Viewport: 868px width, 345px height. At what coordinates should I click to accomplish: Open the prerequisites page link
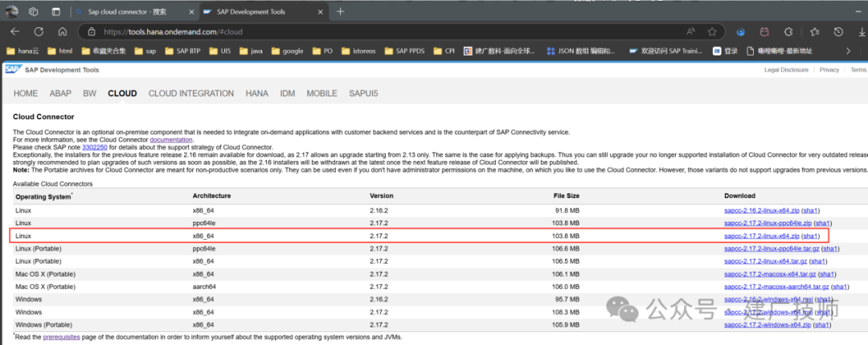pyautogui.click(x=61, y=337)
